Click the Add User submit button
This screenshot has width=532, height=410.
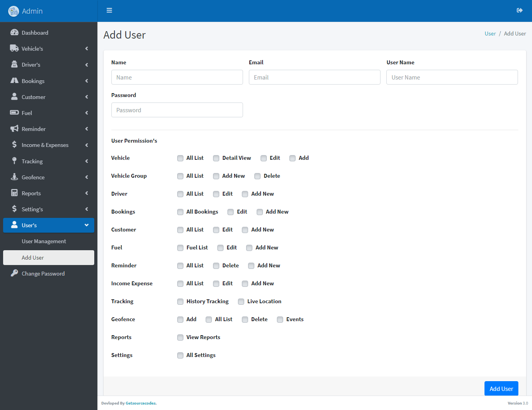coord(501,388)
